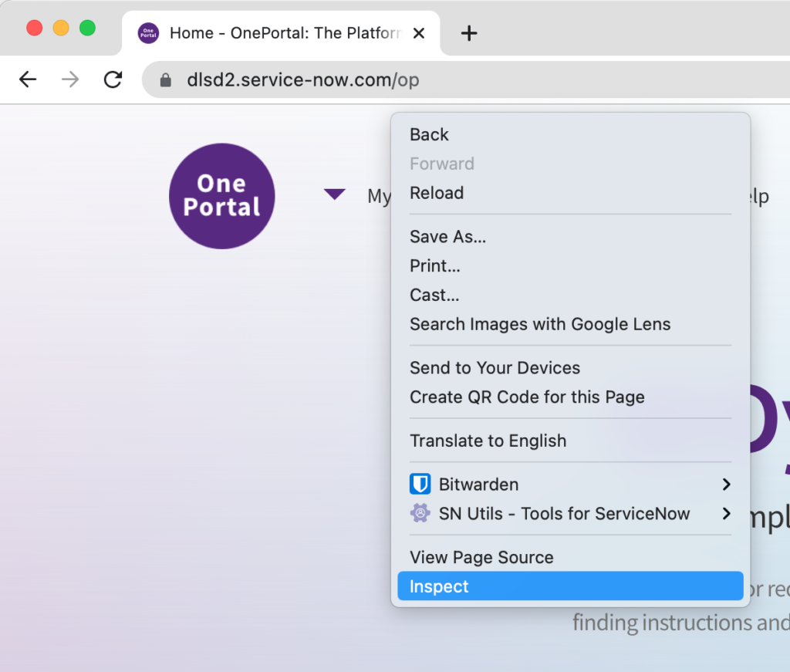The height and width of the screenshot is (672, 790).
Task: Click the lock icon in address bar
Action: click(165, 80)
